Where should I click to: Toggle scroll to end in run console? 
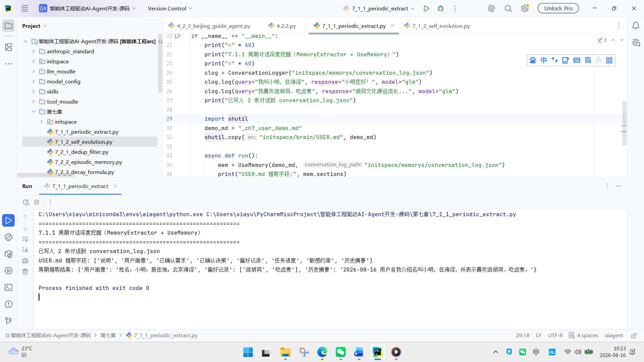coord(25,250)
